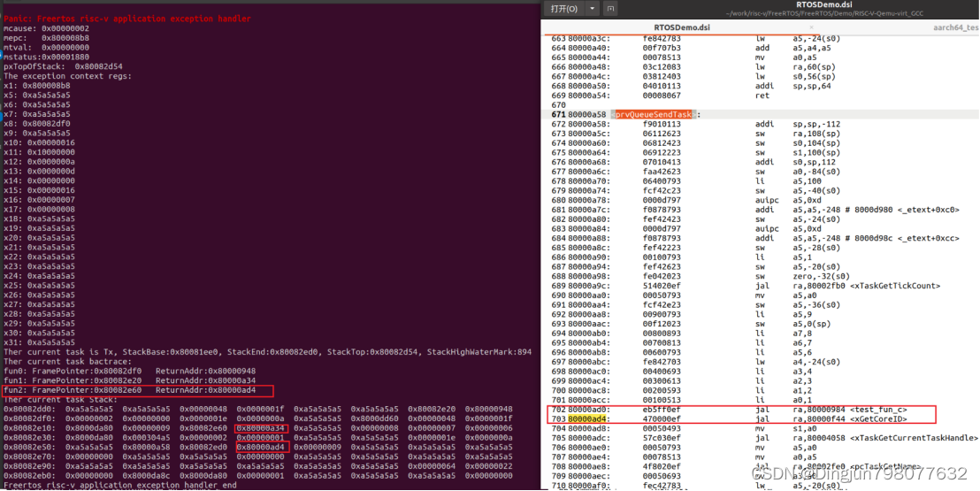
Task: Click 0x80000ad4 value in stack row 0x80082e50
Action: click(x=261, y=448)
